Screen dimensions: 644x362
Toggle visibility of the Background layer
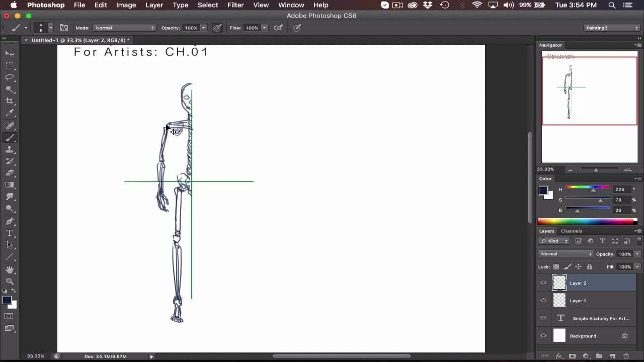click(543, 336)
